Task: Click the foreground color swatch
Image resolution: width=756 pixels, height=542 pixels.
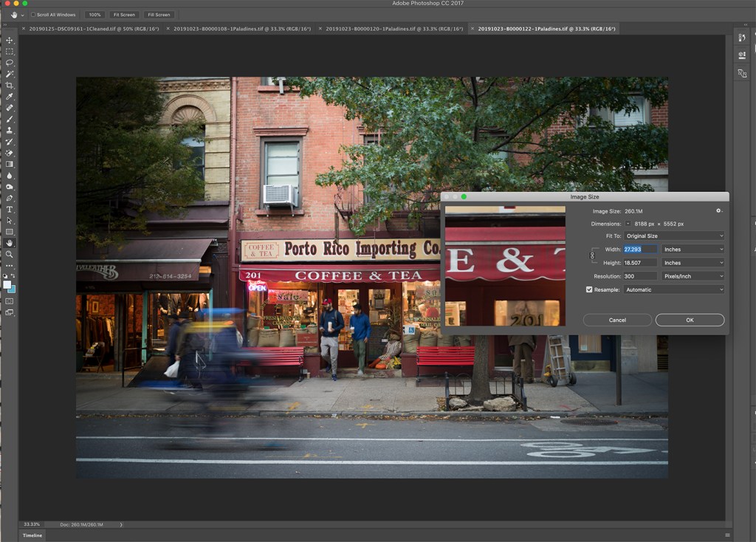Action: [x=7, y=284]
